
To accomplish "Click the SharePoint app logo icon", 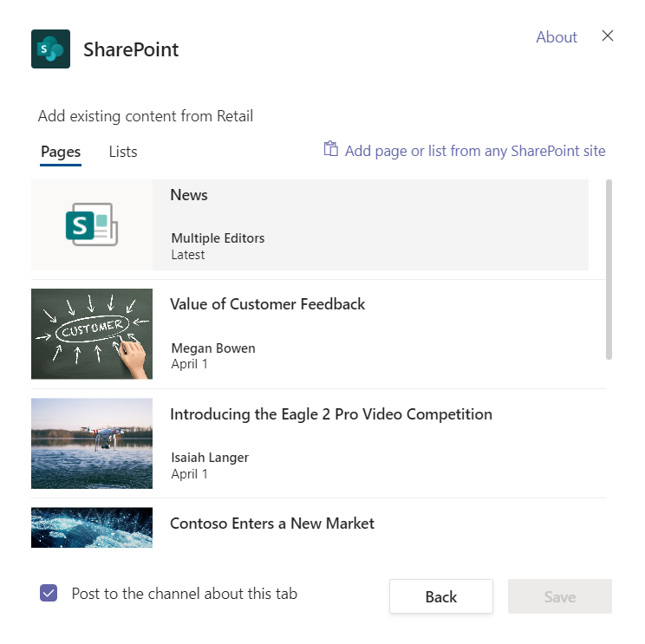I will pos(50,49).
